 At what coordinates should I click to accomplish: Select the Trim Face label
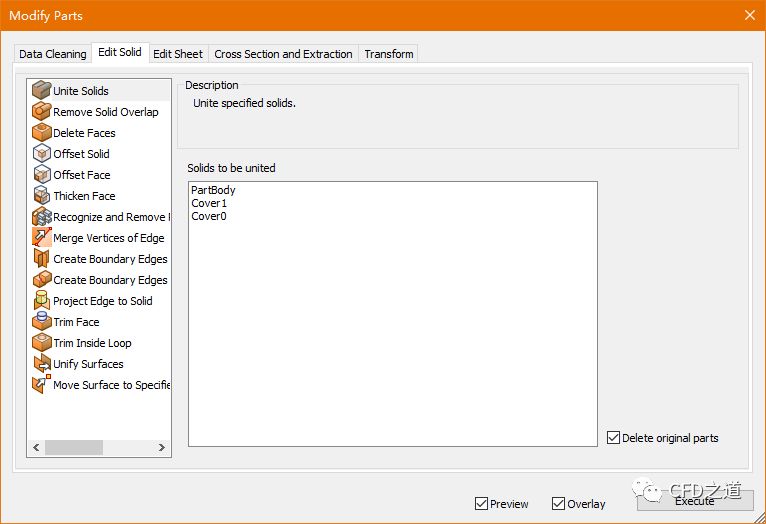click(x=76, y=322)
